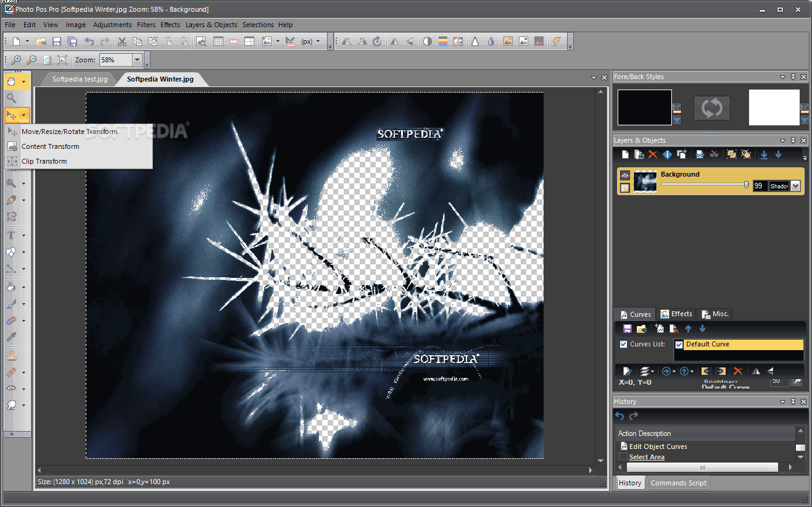Open the Filters menu
The height and width of the screenshot is (507, 812).
[x=146, y=25]
